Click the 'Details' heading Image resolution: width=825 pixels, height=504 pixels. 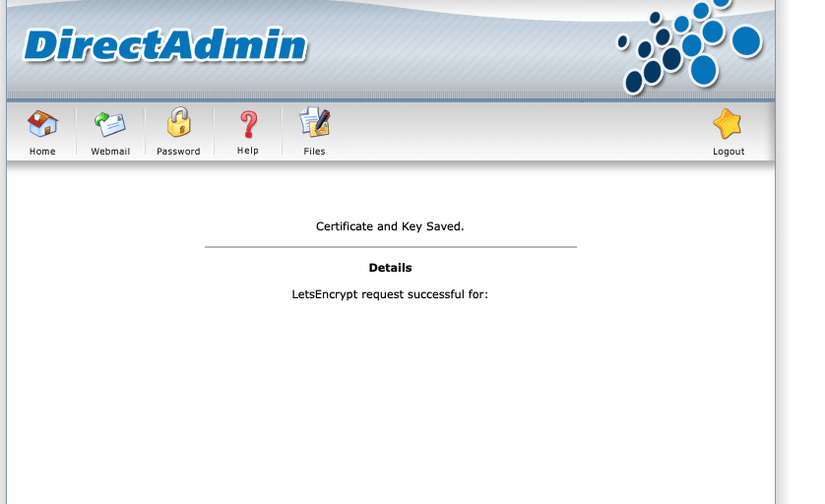click(391, 268)
